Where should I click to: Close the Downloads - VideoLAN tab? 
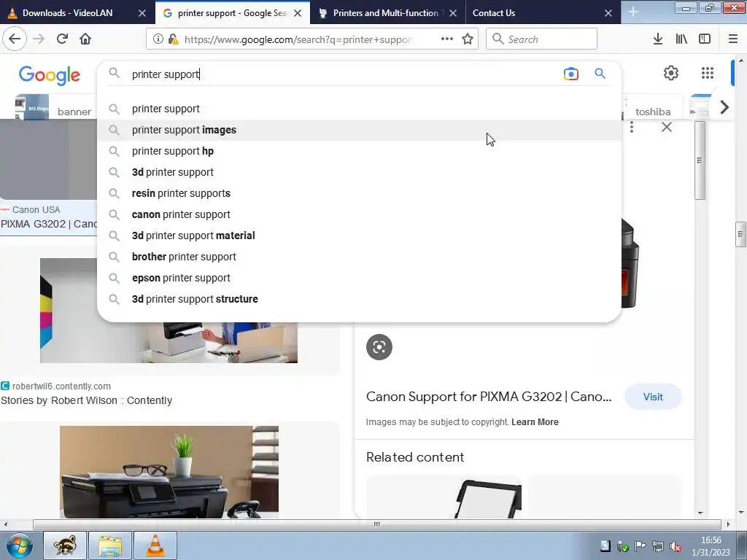(142, 13)
